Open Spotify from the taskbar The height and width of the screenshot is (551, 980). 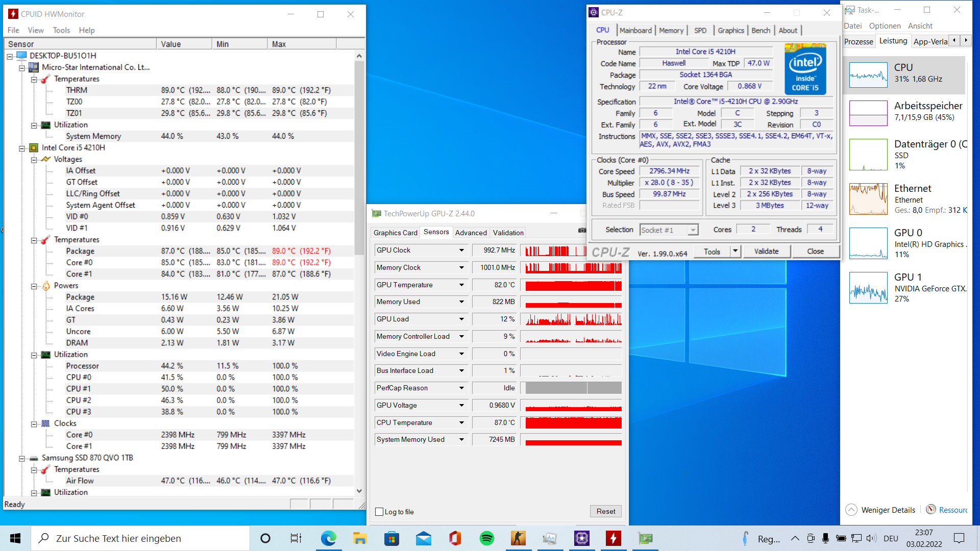click(486, 538)
